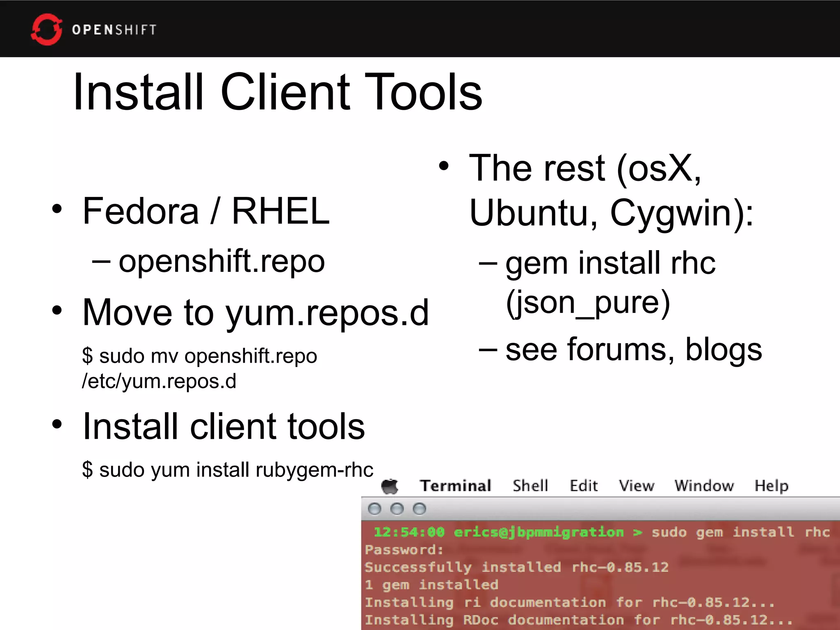Open the Edit menu
Screen dimensions: 840x630
[x=584, y=486]
